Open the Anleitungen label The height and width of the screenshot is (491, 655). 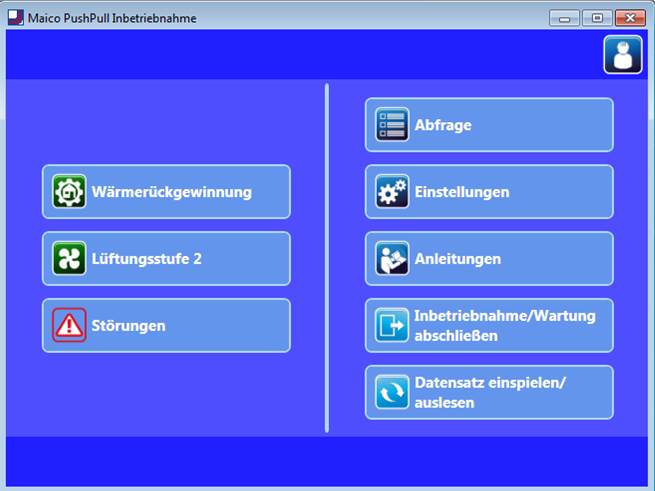[457, 259]
